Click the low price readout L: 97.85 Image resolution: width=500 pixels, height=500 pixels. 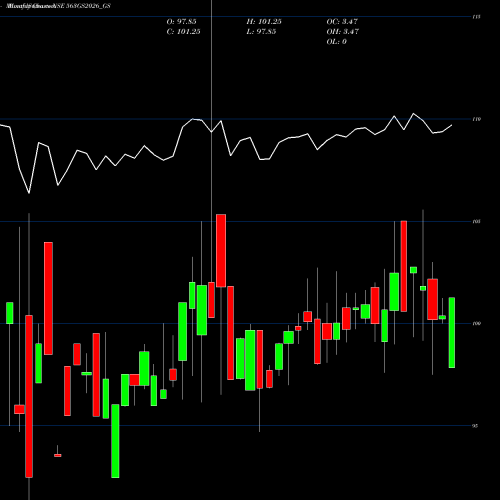pyautogui.click(x=261, y=32)
